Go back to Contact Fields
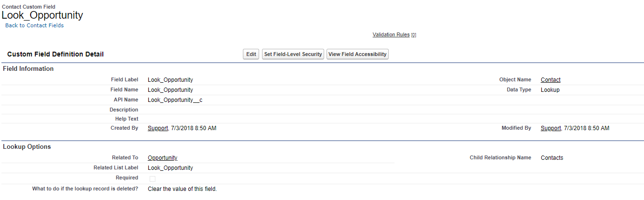Image resolution: width=644 pixels, height=200 pixels. click(x=34, y=25)
